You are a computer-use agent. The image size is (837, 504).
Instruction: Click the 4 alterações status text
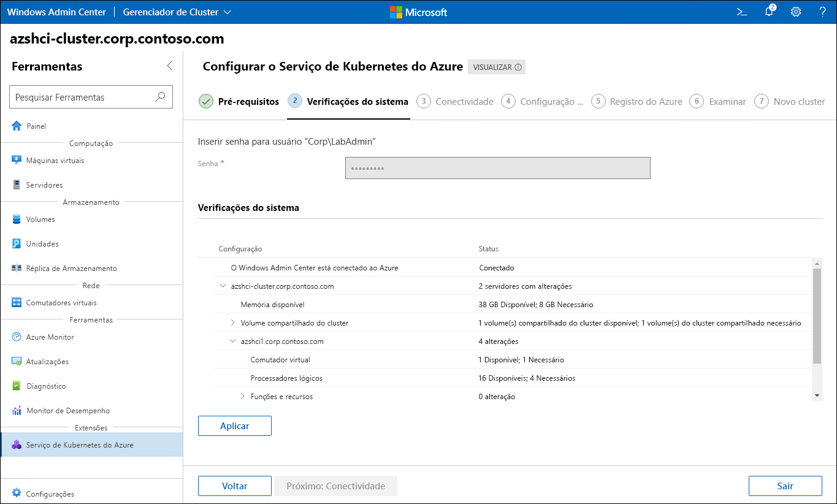[499, 341]
